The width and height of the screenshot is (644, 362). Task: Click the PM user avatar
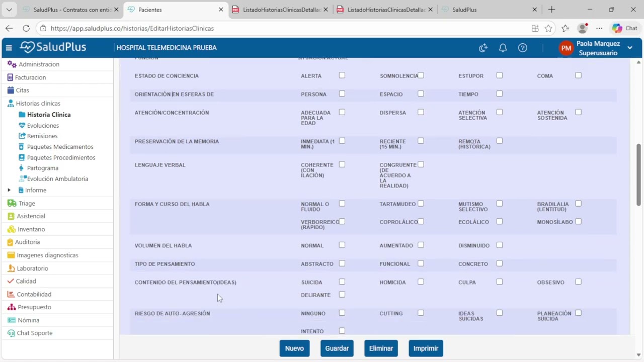click(566, 48)
